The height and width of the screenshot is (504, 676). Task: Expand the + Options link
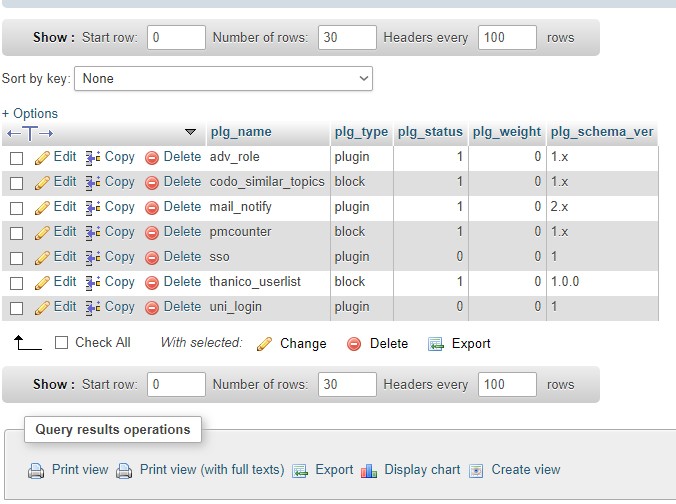(x=30, y=113)
